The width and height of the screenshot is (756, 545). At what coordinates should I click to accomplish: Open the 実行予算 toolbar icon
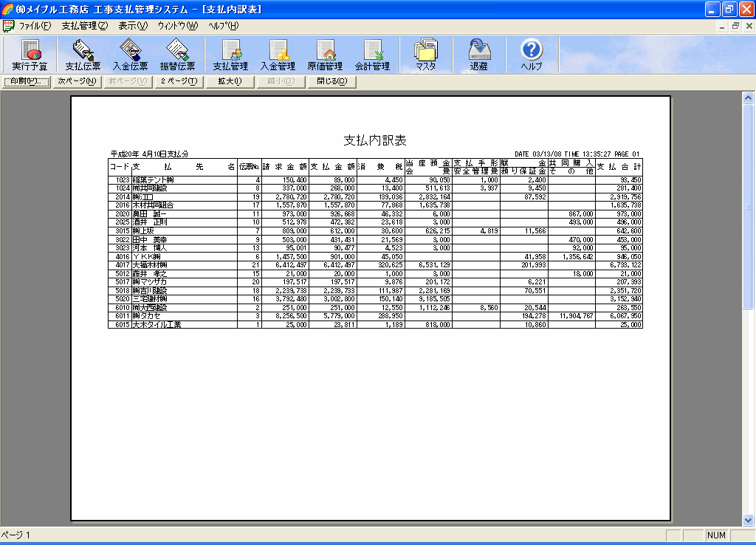click(x=30, y=55)
